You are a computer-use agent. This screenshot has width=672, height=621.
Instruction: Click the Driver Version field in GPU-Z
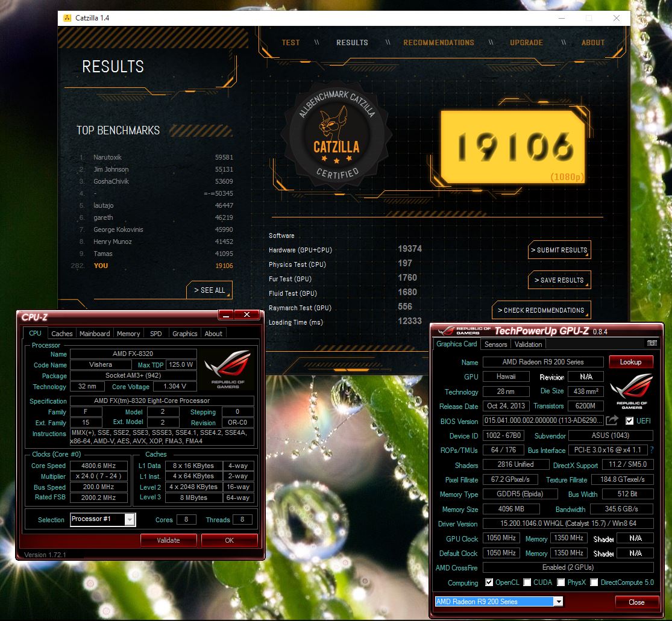[568, 523]
